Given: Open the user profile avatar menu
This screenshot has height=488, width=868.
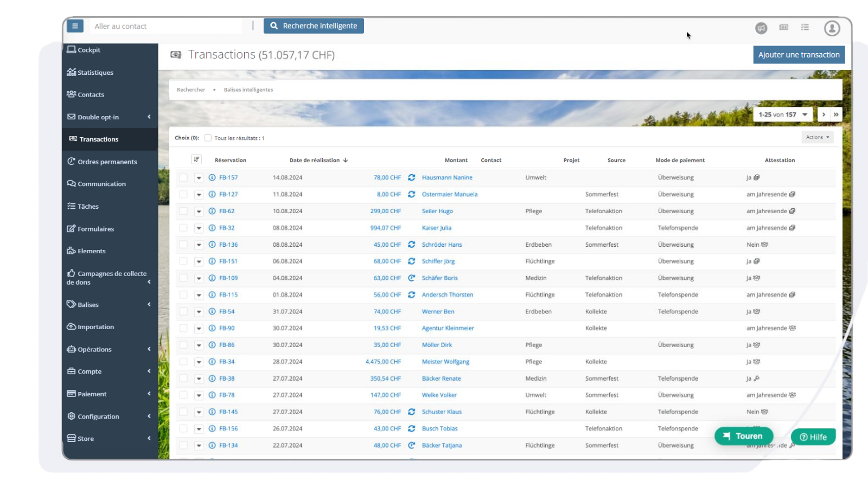Looking at the screenshot, I should tap(832, 28).
